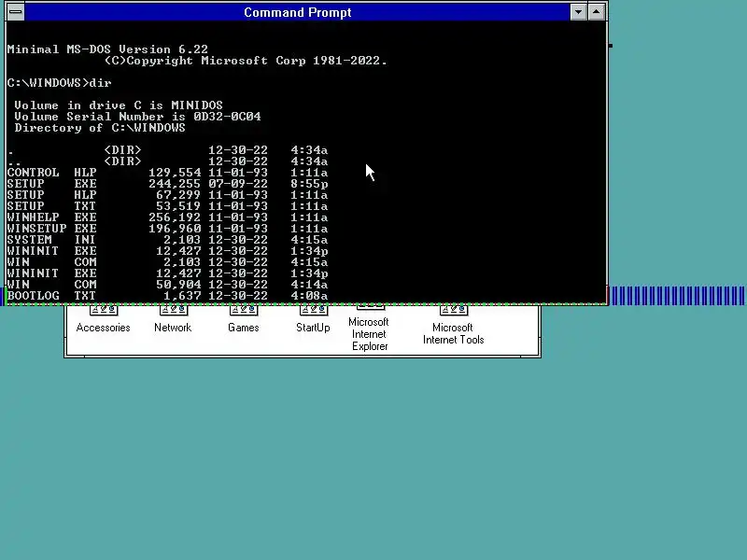Click the SETUP HLP file row
The height and width of the screenshot is (560, 747).
coord(167,195)
